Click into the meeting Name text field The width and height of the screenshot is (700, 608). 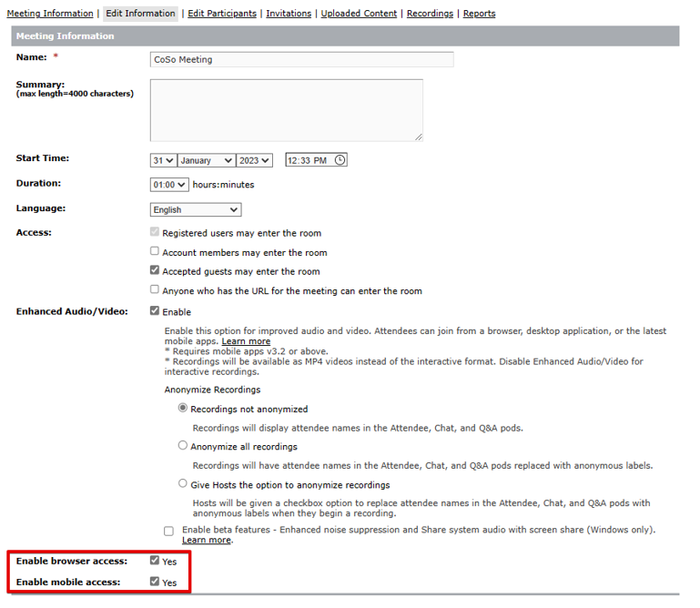(x=302, y=60)
